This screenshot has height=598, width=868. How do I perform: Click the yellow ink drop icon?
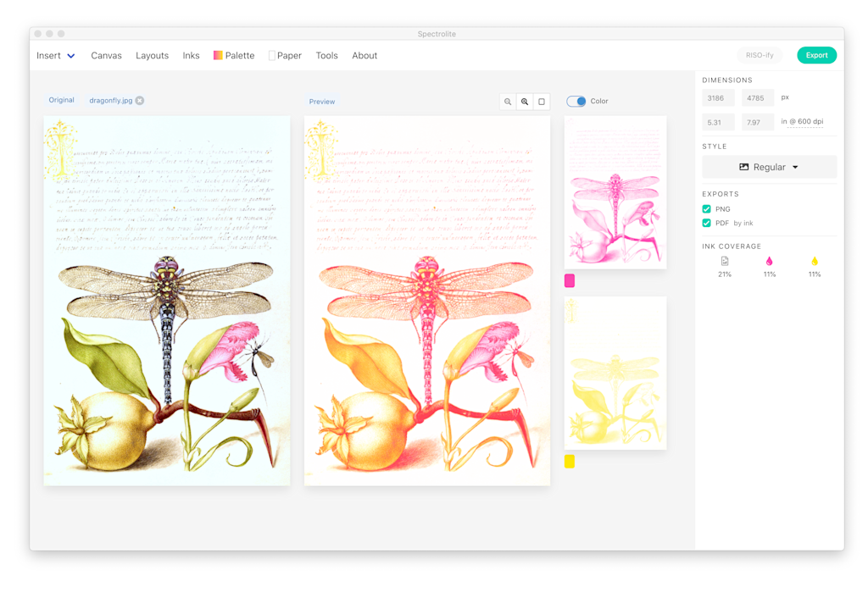point(815,261)
